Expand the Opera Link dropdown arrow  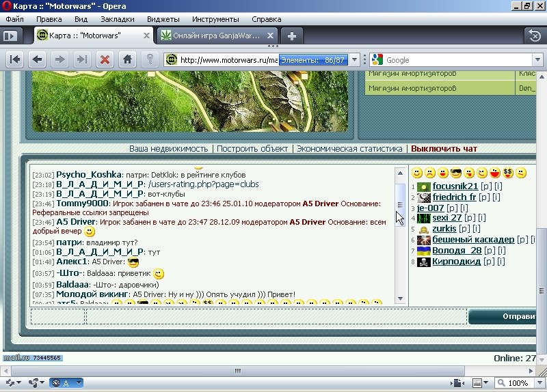[19, 383]
